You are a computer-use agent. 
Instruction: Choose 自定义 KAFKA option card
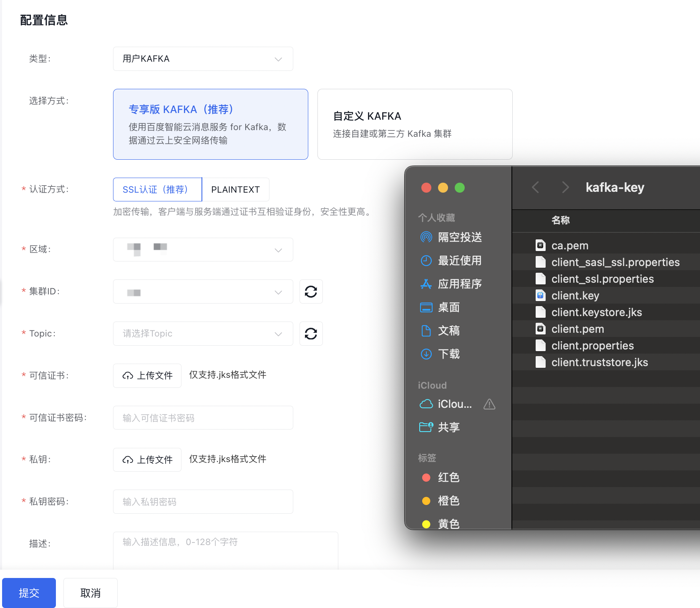415,124
